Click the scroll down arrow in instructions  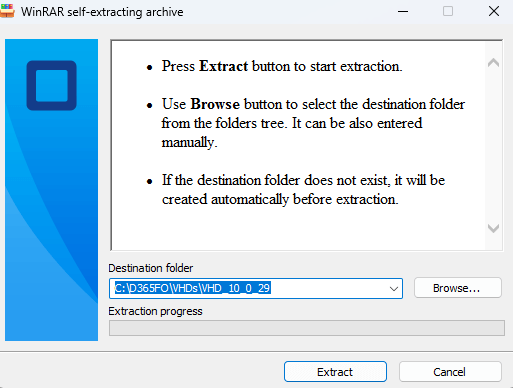coord(493,228)
